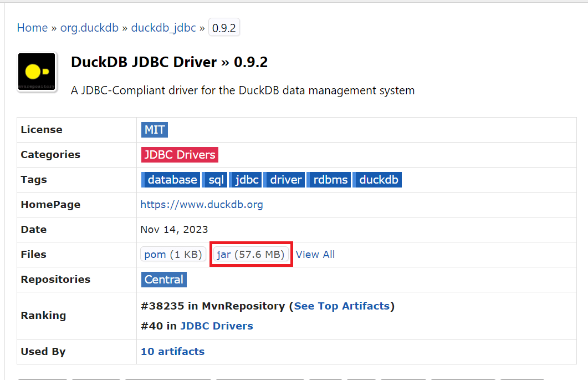The width and height of the screenshot is (588, 380).
Task: Select the sql tag
Action: pos(215,180)
